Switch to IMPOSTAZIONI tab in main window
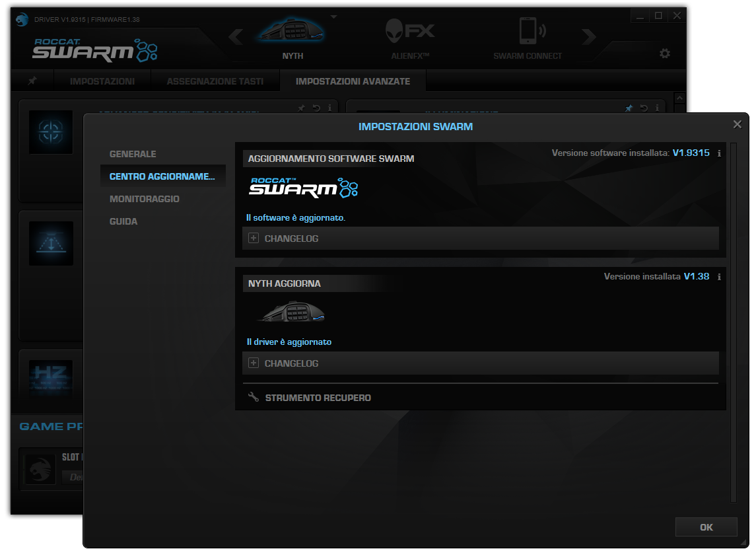This screenshot has height=555, width=756. pos(102,81)
